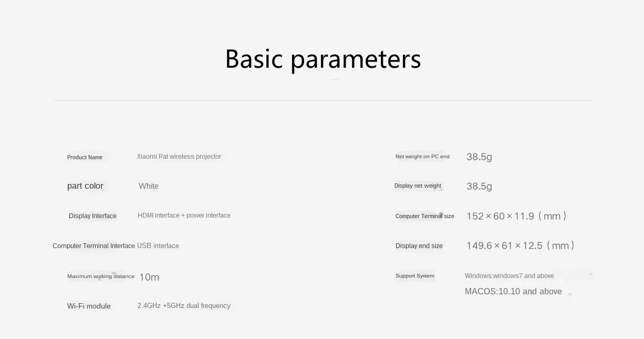644x339 pixels.
Task: Select the Product Name label
Action: coord(85,157)
